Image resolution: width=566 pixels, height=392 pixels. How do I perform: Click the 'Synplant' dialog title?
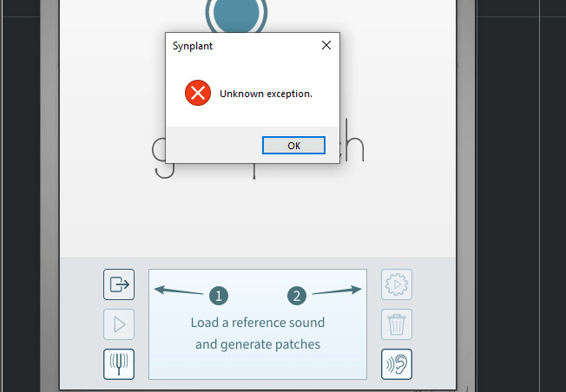click(193, 46)
